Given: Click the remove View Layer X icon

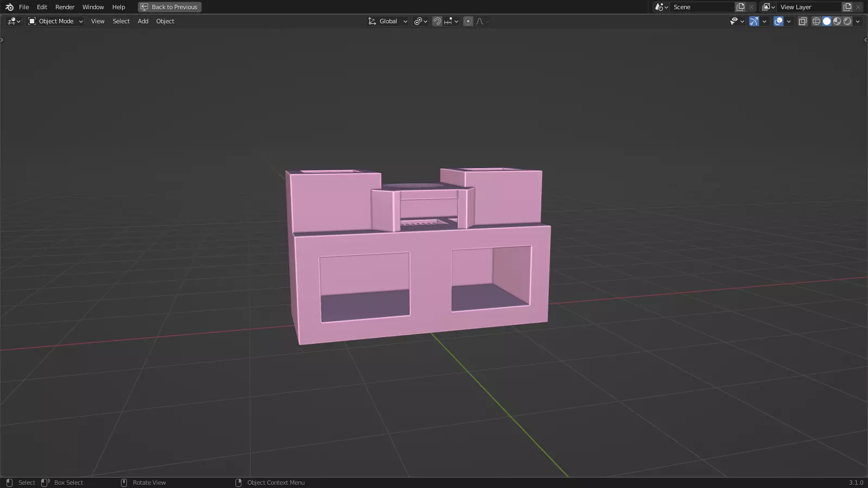Looking at the screenshot, I should pyautogui.click(x=858, y=7).
